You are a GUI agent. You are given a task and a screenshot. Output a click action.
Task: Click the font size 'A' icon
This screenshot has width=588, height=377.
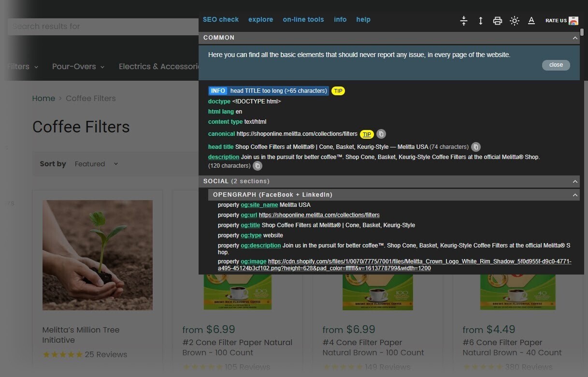[x=531, y=21]
